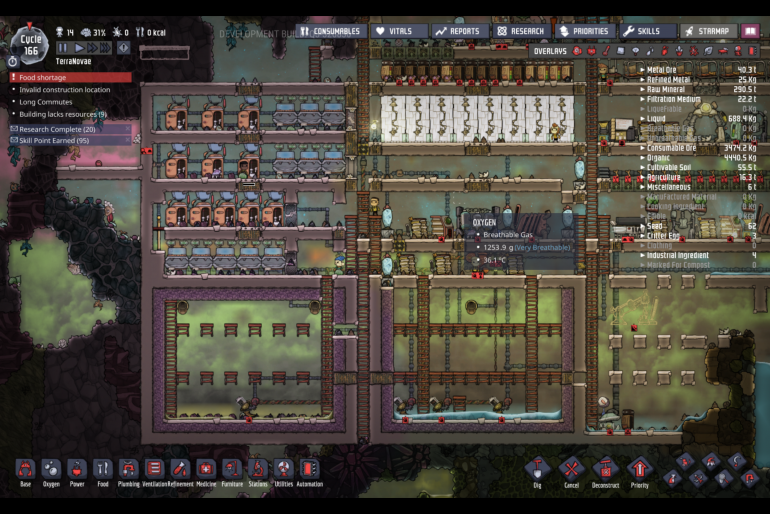770x514 pixels.
Task: Open the Starmap screen
Action: point(709,31)
